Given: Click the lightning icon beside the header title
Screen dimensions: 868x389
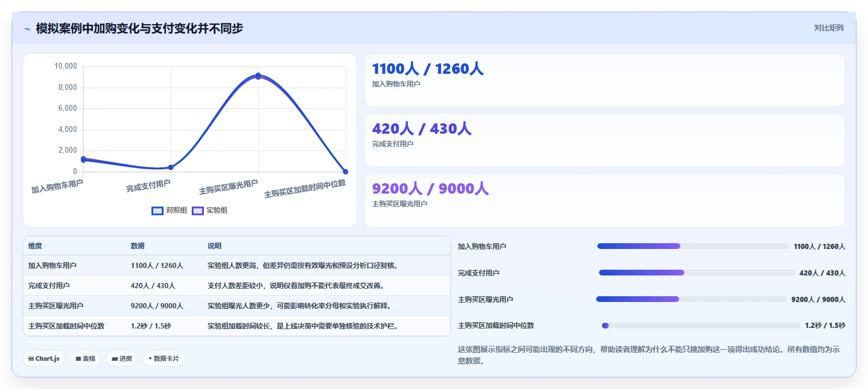Looking at the screenshot, I should tap(27, 29).
